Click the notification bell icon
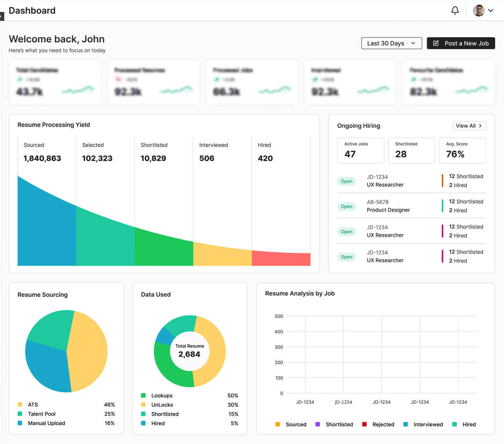 pos(455,10)
